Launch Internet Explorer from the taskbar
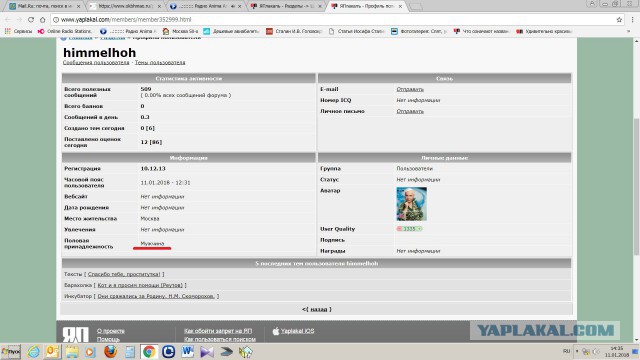Image resolution: width=640 pixels, height=360 pixels. tap(33, 351)
